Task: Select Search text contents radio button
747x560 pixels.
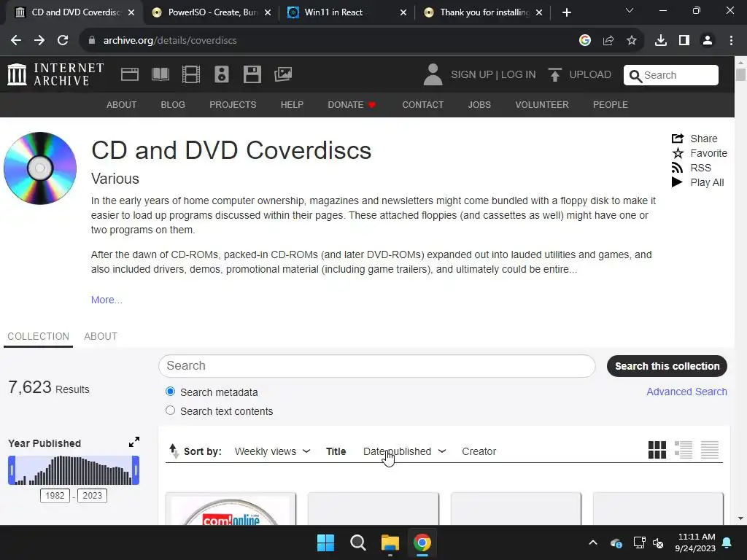Action: [170, 411]
